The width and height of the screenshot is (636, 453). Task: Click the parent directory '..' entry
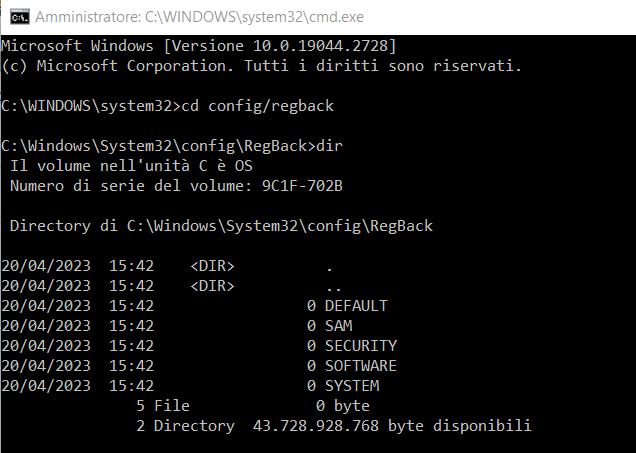[x=333, y=288]
